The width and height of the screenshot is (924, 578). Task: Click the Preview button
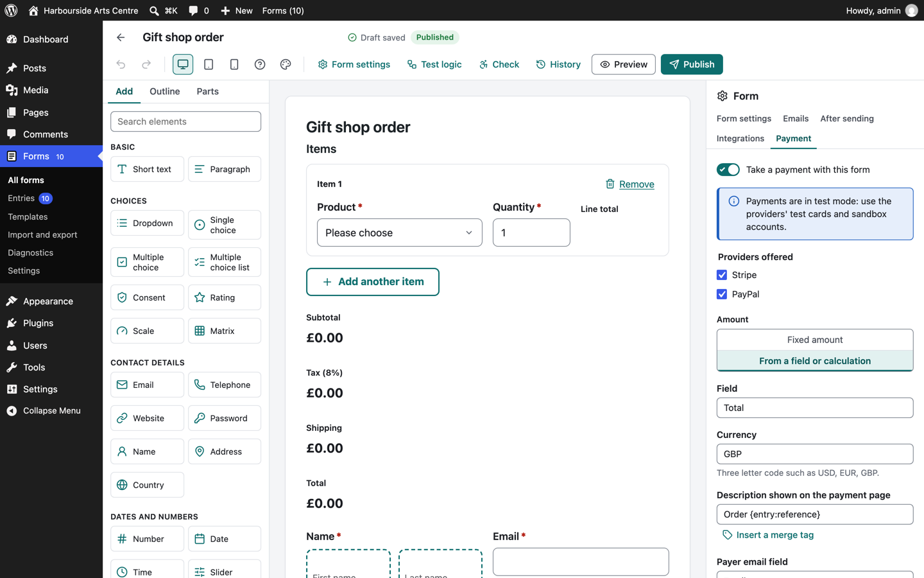(624, 64)
